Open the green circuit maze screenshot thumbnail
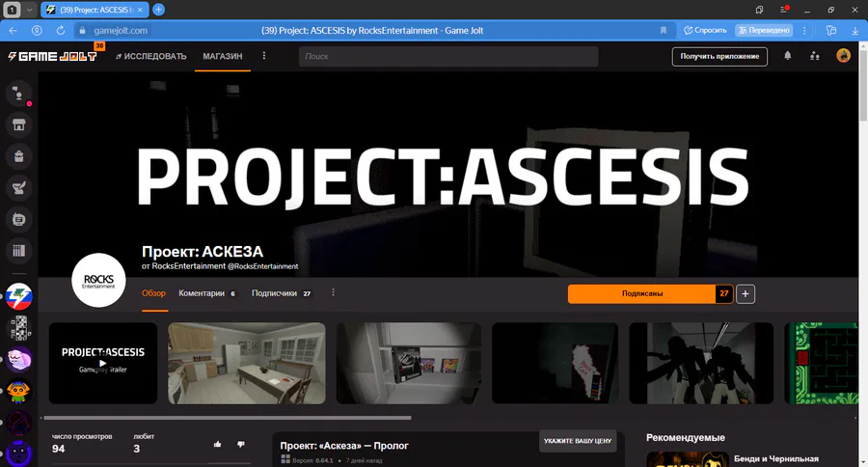868x467 pixels. click(821, 363)
